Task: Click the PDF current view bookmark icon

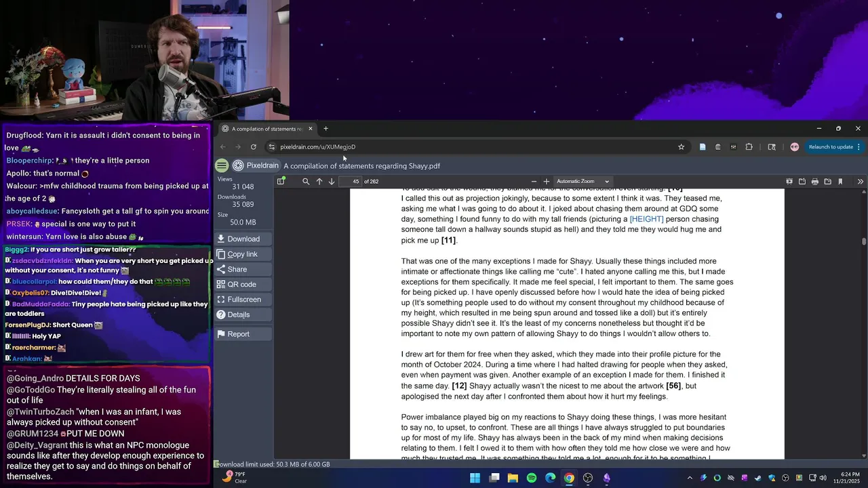Action: (x=840, y=181)
